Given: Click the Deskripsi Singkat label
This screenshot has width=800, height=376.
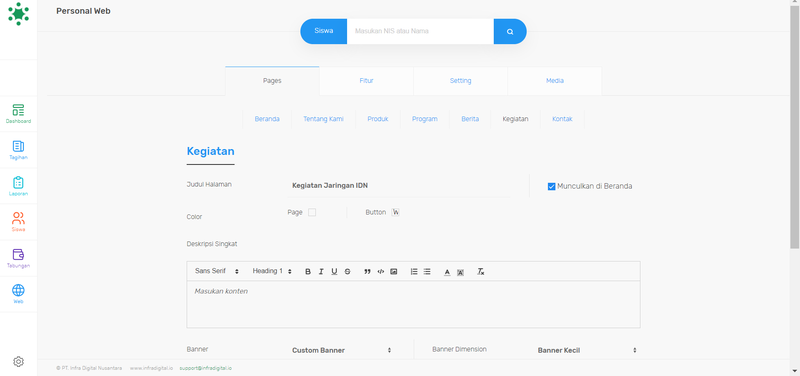Looking at the screenshot, I should point(212,244).
